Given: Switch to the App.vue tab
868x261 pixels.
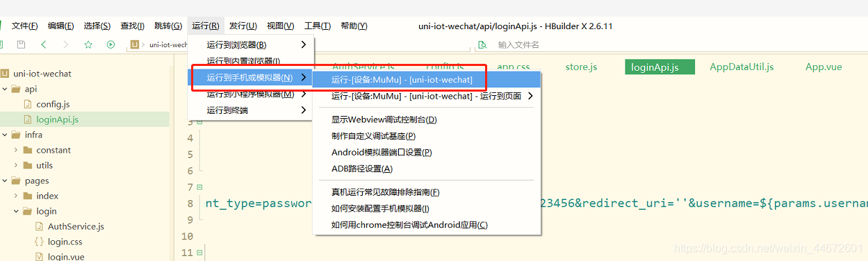Looking at the screenshot, I should coord(824,67).
